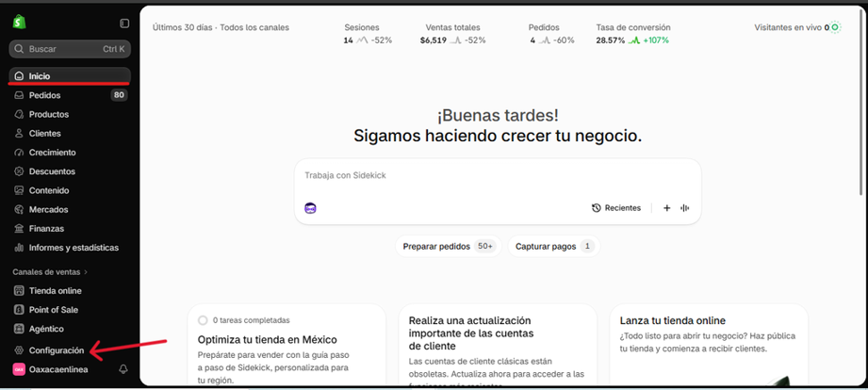Open Informes y estadísticas
The width and height of the screenshot is (868, 390).
click(70, 248)
